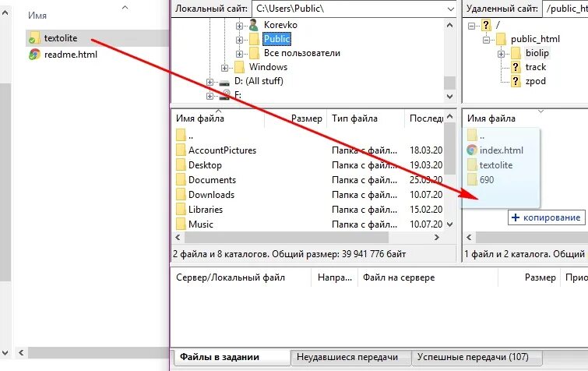The image size is (588, 371).
Task: Click the index.html Chrome icon in remote list
Action: (472, 150)
